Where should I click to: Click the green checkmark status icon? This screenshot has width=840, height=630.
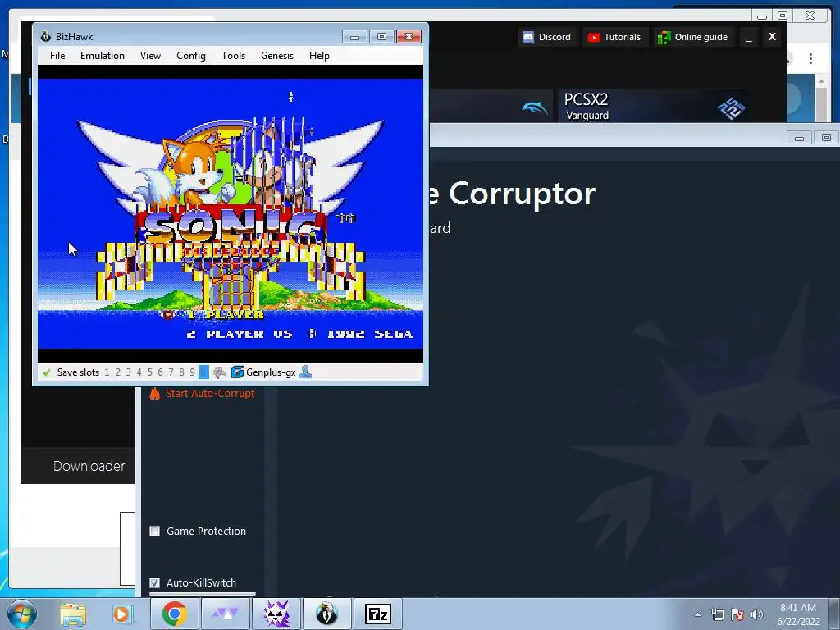pos(47,372)
